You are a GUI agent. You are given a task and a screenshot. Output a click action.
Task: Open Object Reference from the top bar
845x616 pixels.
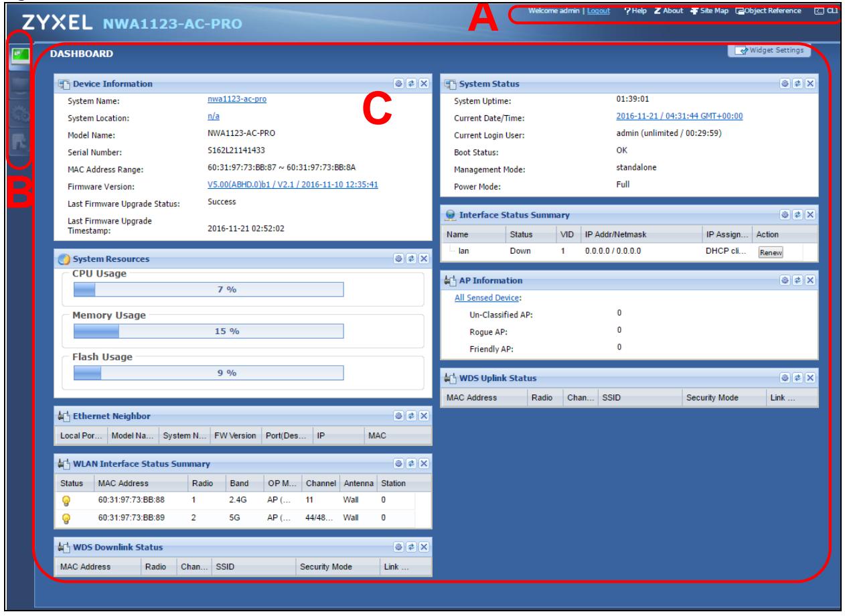(768, 11)
